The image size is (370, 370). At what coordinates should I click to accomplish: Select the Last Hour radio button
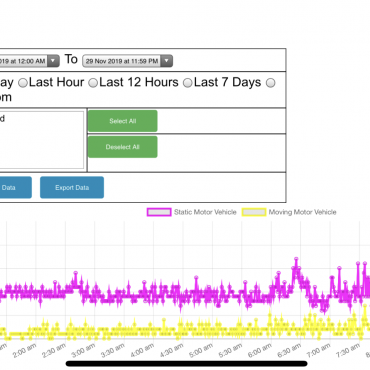[x=23, y=83]
